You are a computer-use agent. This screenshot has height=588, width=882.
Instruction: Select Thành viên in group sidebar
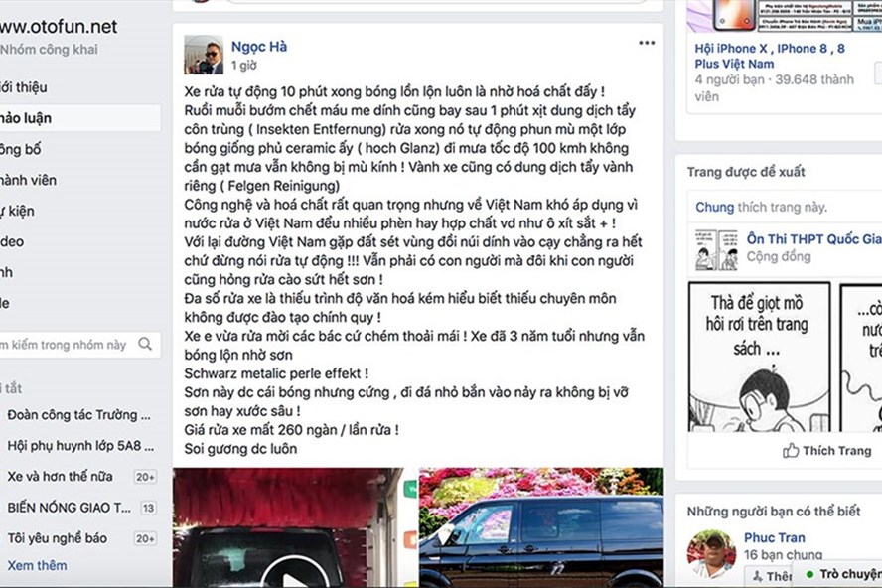(x=28, y=180)
